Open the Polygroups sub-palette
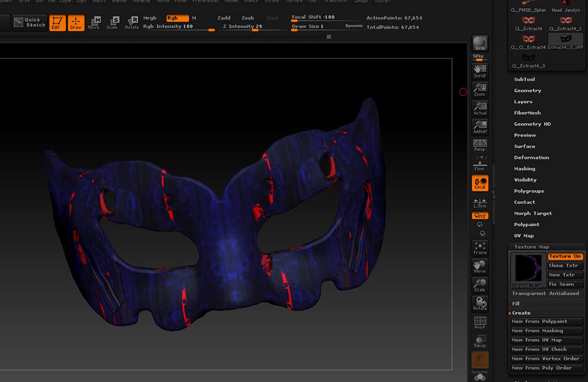Image resolution: width=588 pixels, height=382 pixels. coord(529,191)
